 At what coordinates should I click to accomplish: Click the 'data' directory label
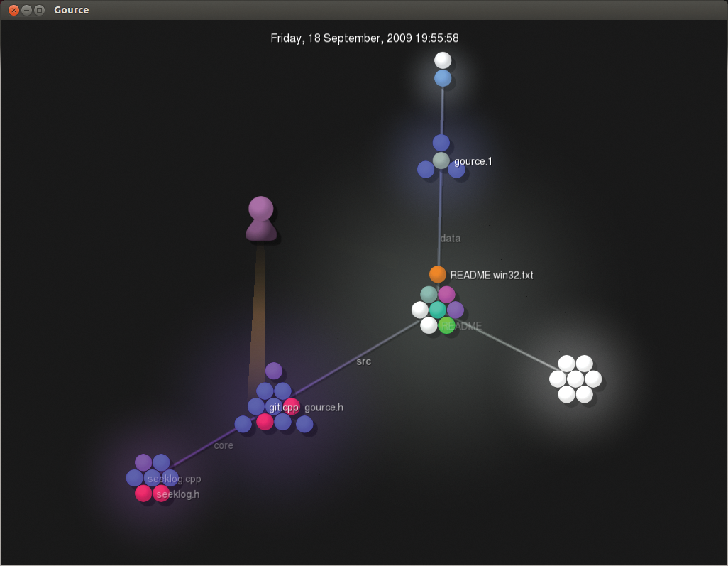click(451, 239)
